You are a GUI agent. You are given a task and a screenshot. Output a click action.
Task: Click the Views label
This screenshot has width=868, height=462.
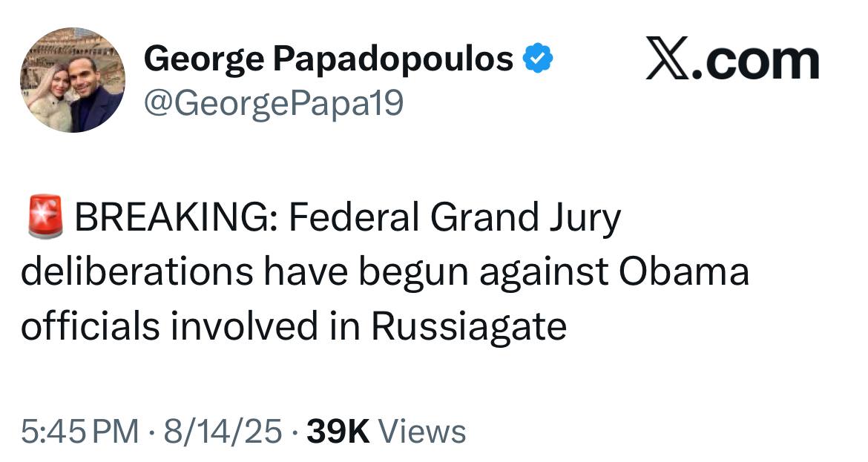pos(422,431)
